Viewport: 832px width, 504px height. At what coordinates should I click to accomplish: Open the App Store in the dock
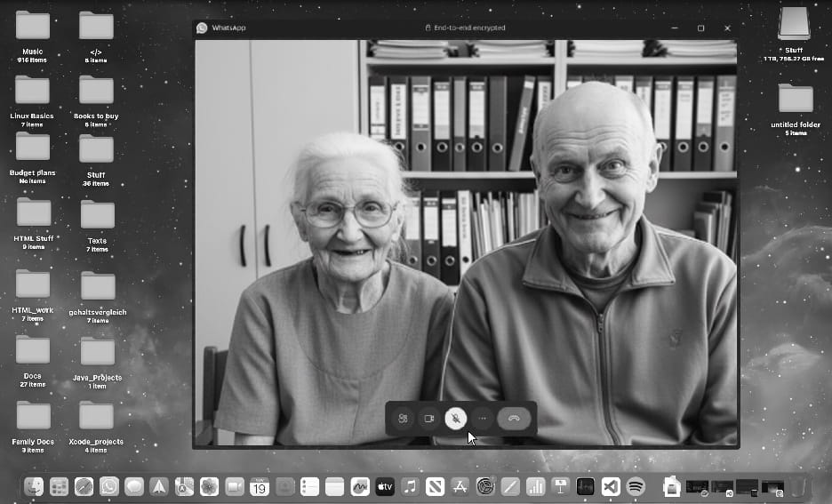tap(460, 486)
